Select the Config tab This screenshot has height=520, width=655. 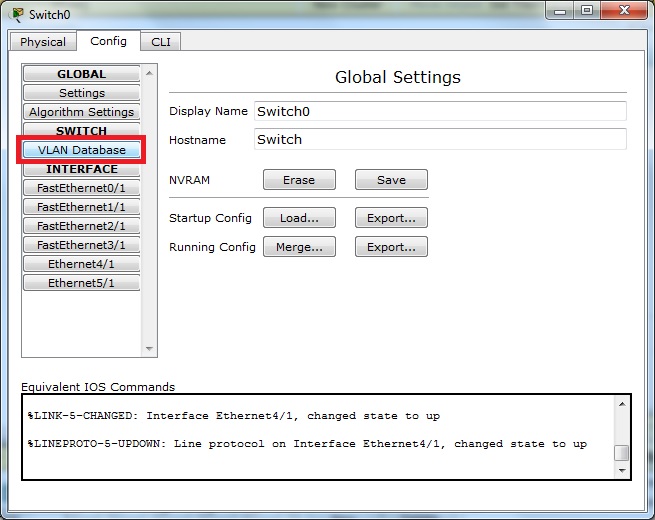tap(108, 41)
